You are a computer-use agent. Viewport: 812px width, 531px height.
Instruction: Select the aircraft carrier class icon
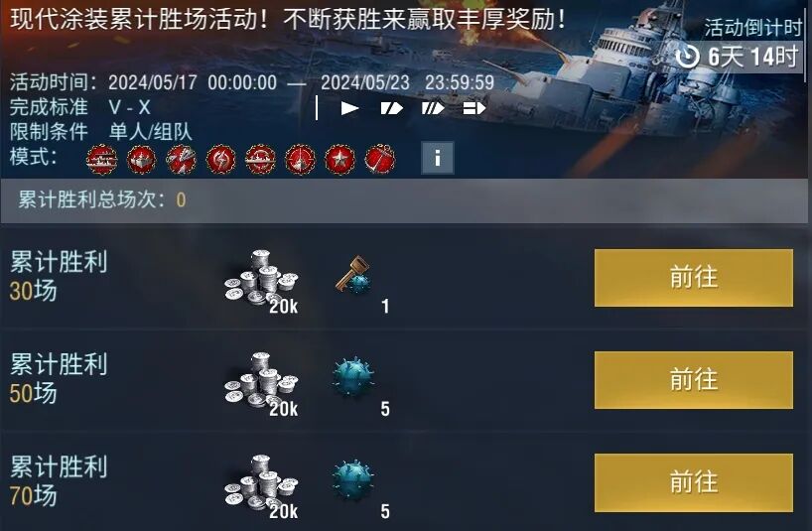474,108
